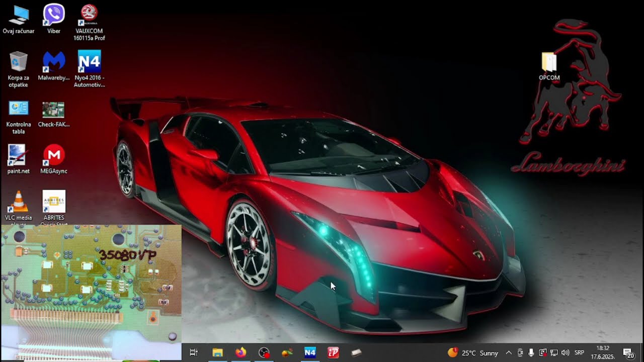The height and width of the screenshot is (362, 644).
Task: Select the Check-FAK image file icon
Action: point(54,114)
